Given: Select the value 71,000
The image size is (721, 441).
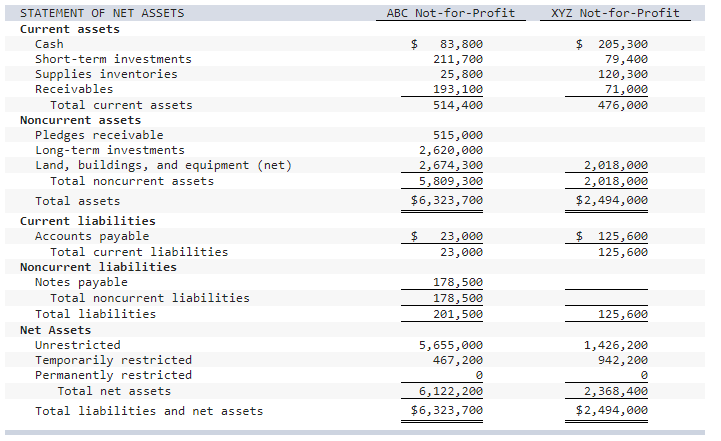Looking at the screenshot, I should [626, 89].
